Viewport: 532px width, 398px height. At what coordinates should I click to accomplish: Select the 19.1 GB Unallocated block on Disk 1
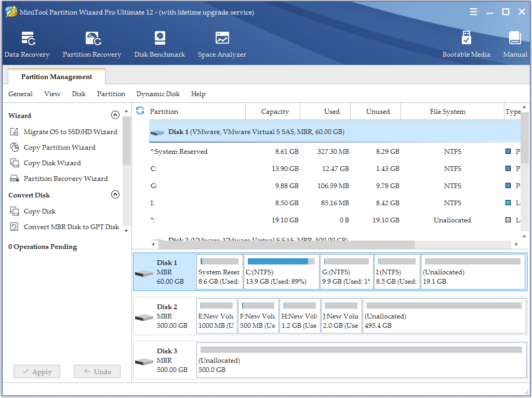(473, 272)
